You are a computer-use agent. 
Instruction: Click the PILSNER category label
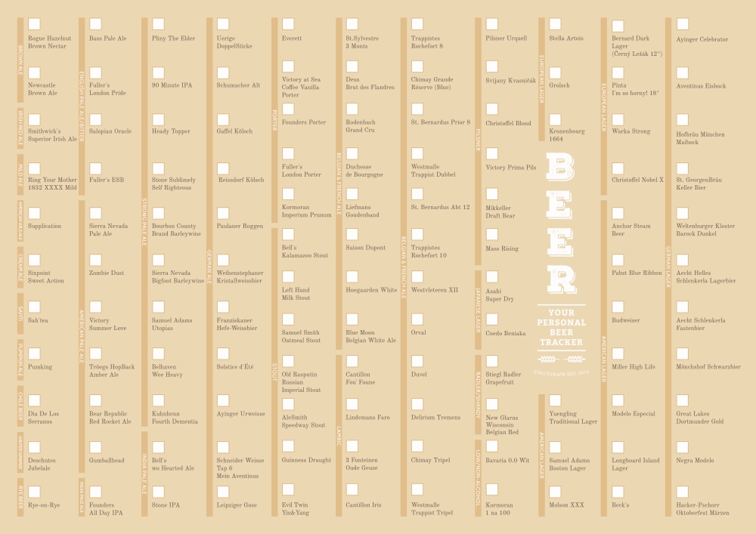[x=478, y=141]
